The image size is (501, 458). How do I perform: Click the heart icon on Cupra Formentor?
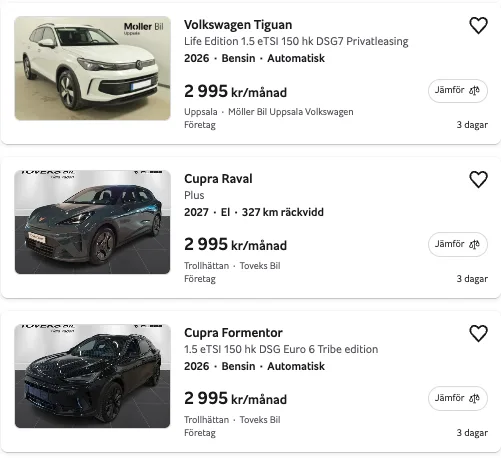click(478, 333)
